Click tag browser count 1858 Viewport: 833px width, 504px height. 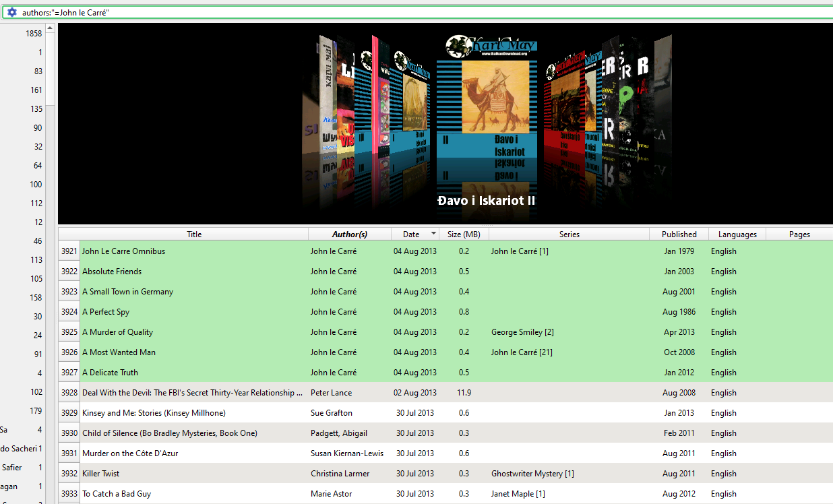pos(34,34)
